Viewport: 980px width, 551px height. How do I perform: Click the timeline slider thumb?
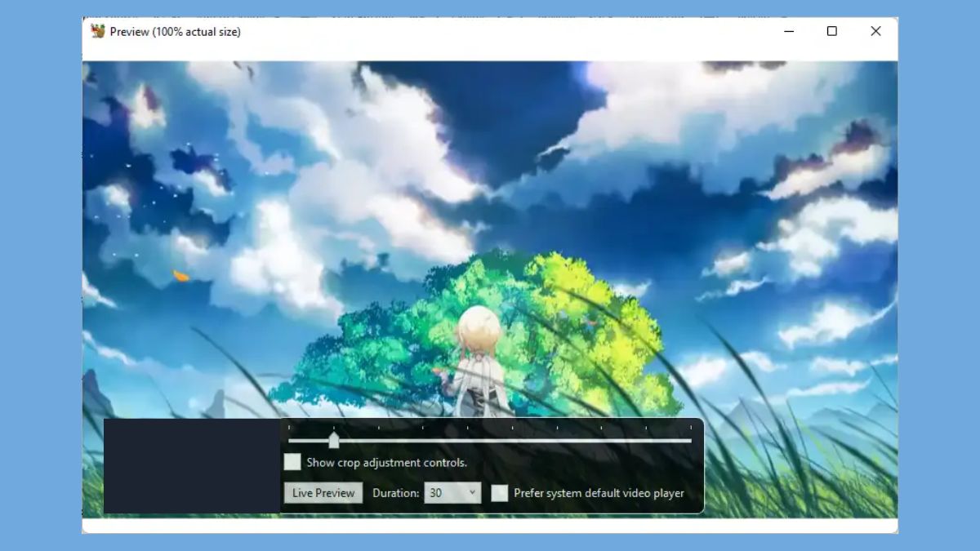333,441
